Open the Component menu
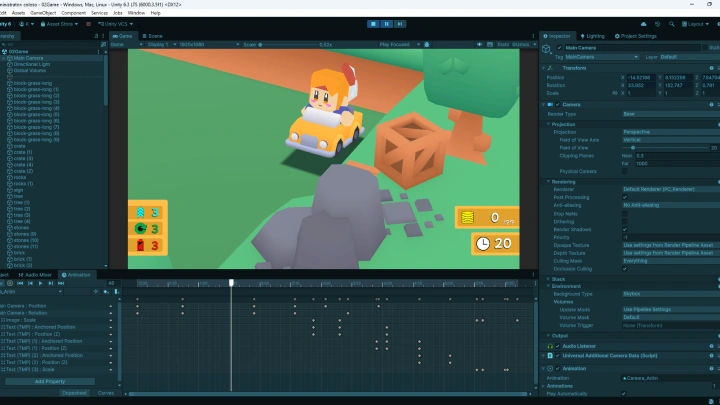 [x=73, y=13]
